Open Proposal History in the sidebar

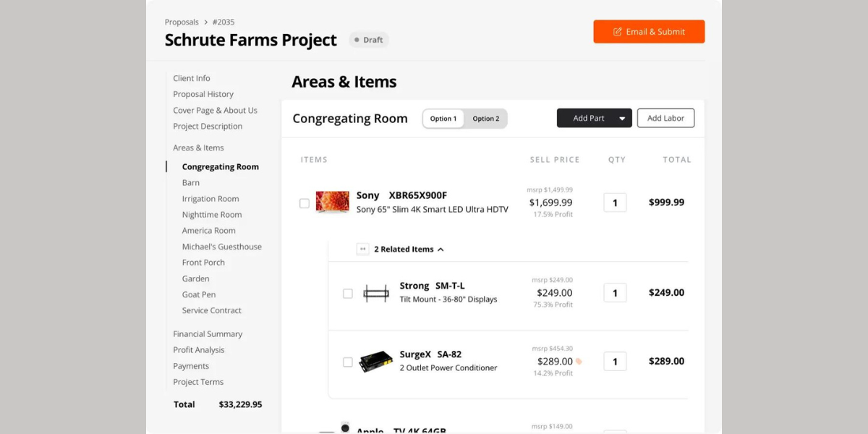(203, 94)
